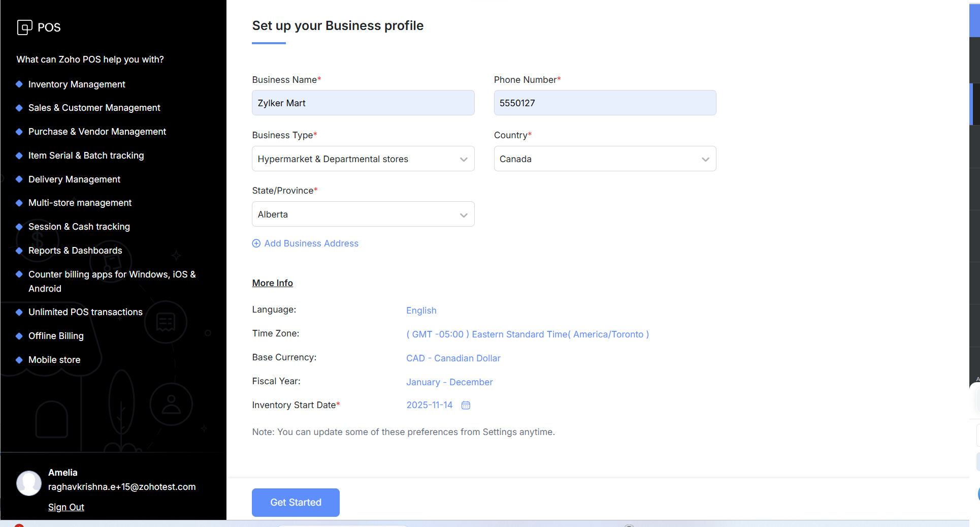Image resolution: width=980 pixels, height=527 pixels.
Task: Click the 2025-11-14 inventory start date
Action: click(x=429, y=405)
